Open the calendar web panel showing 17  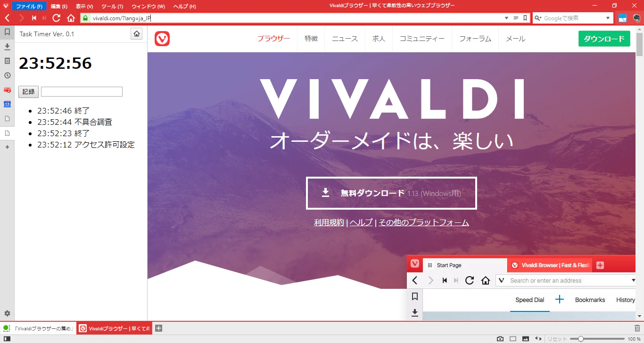[7, 104]
